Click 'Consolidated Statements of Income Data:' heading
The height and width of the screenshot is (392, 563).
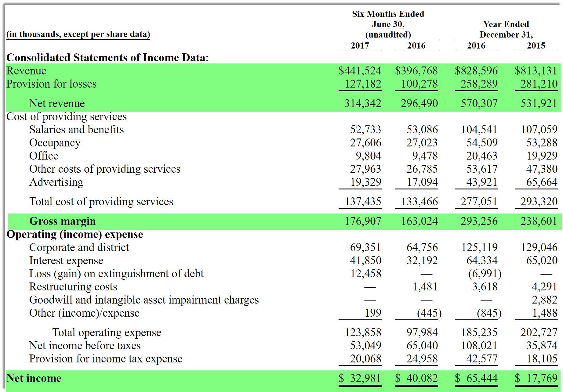[x=107, y=58]
